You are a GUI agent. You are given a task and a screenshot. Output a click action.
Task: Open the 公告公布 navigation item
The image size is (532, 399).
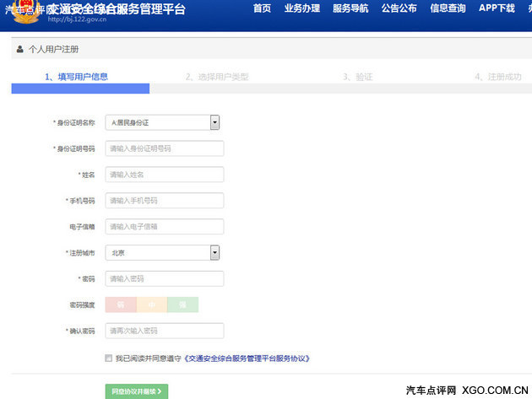click(399, 8)
